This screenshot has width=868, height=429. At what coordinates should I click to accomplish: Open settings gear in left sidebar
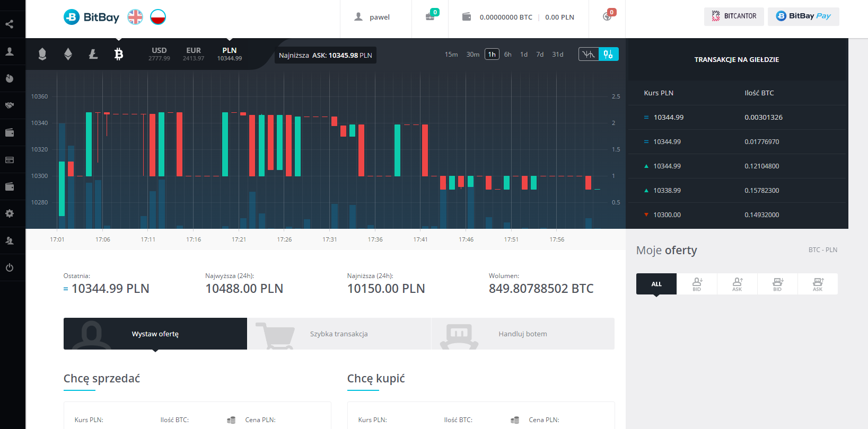click(x=10, y=213)
